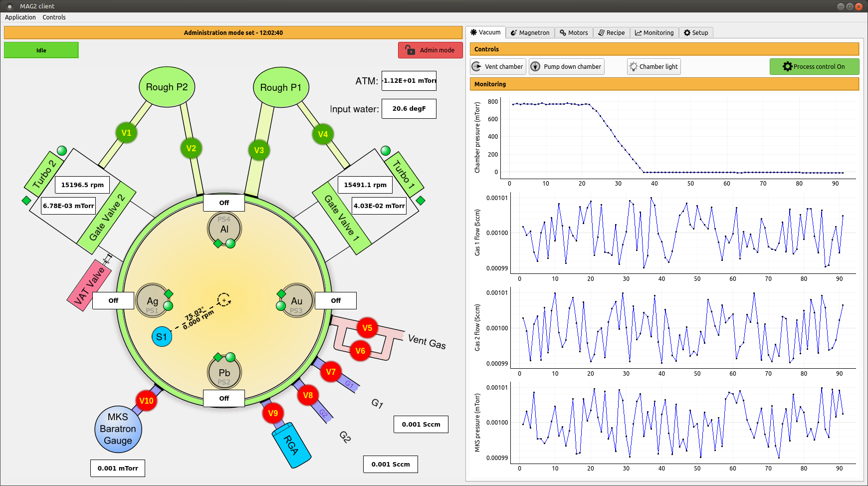Open the Recipe tab
This screenshot has height=486, width=868.
pos(611,33)
